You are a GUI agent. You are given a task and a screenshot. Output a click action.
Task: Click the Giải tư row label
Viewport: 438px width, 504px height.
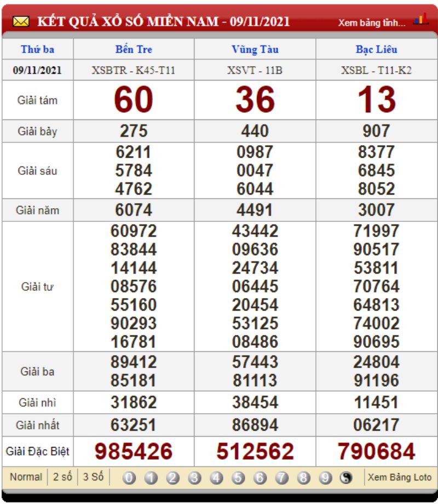tap(38, 287)
